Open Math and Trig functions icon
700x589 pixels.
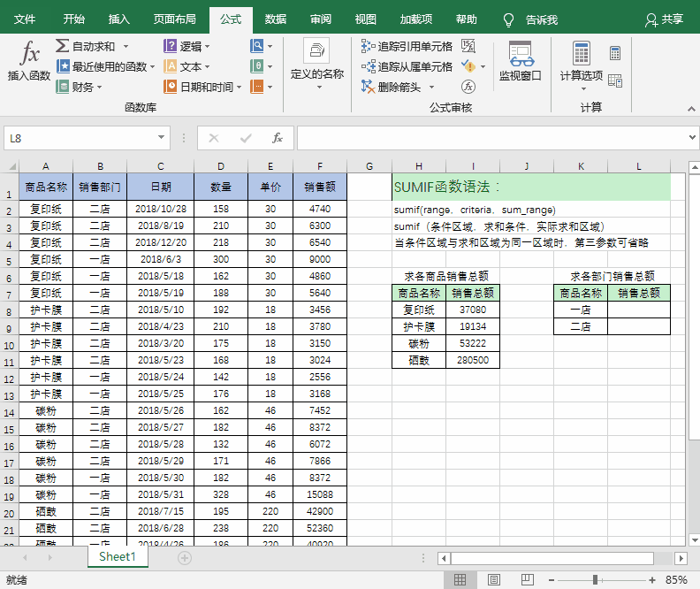[256, 66]
